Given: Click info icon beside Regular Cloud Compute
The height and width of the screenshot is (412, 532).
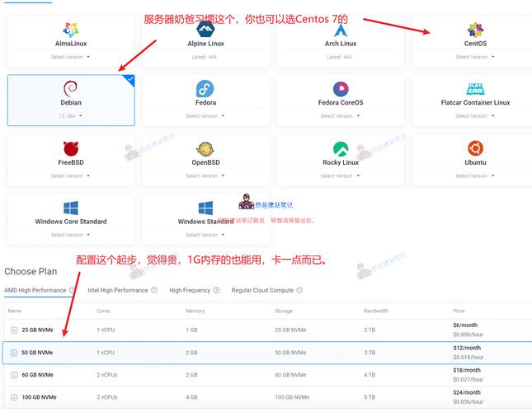Looking at the screenshot, I should [x=299, y=290].
